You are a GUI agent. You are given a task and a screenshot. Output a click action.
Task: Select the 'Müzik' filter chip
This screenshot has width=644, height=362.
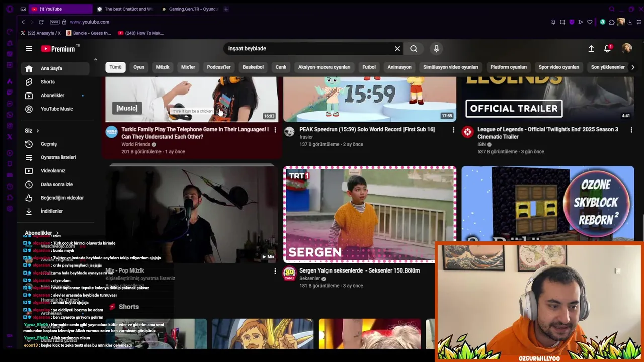163,67
